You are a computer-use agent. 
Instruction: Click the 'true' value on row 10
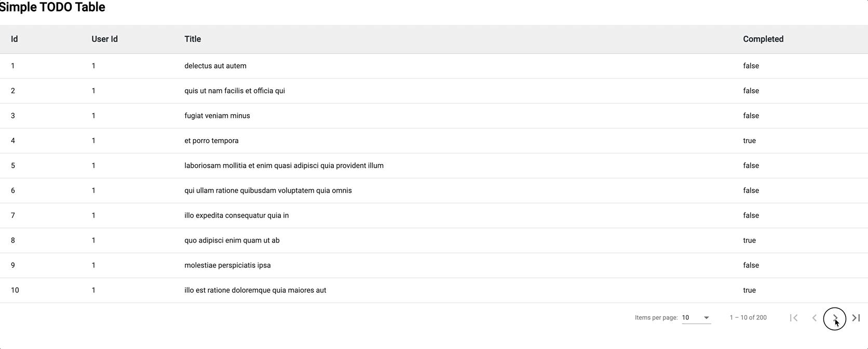click(x=750, y=290)
